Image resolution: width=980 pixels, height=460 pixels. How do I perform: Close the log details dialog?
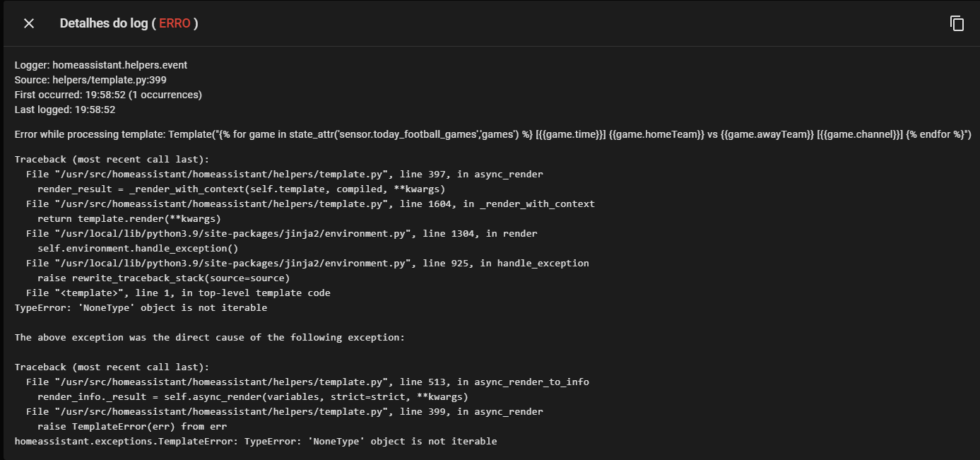click(x=29, y=23)
